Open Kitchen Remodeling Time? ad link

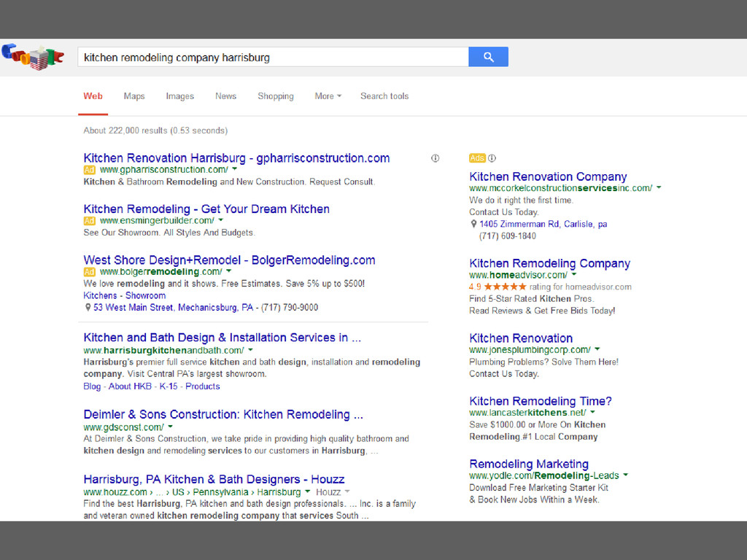pos(541,401)
